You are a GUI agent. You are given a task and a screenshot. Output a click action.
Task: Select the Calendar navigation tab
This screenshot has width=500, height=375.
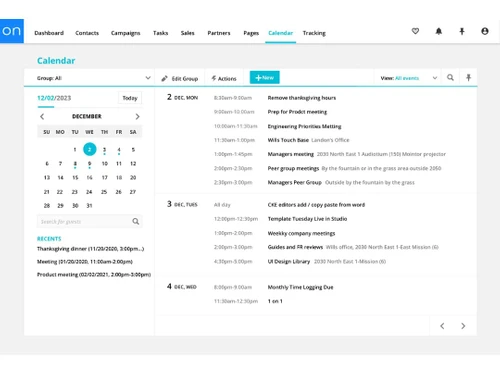280,33
